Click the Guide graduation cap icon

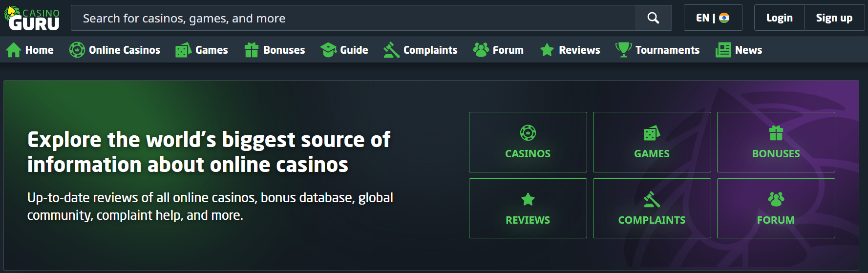[328, 50]
